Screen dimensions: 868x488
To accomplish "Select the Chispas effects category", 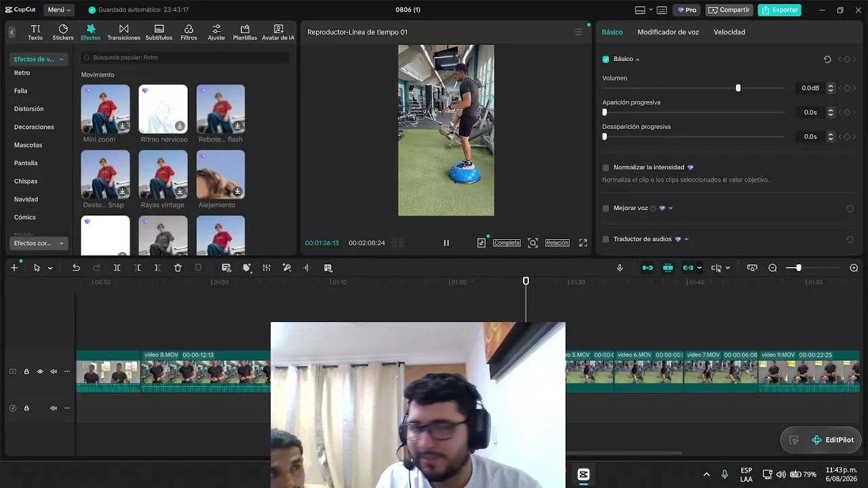I will [26, 181].
